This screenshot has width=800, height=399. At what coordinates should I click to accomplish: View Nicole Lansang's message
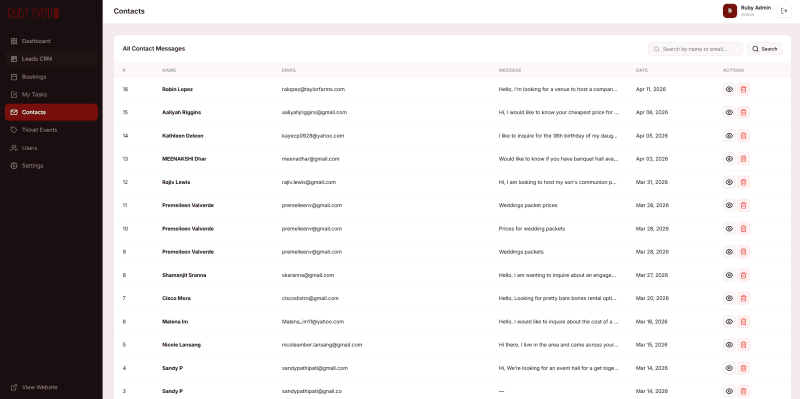pos(729,345)
